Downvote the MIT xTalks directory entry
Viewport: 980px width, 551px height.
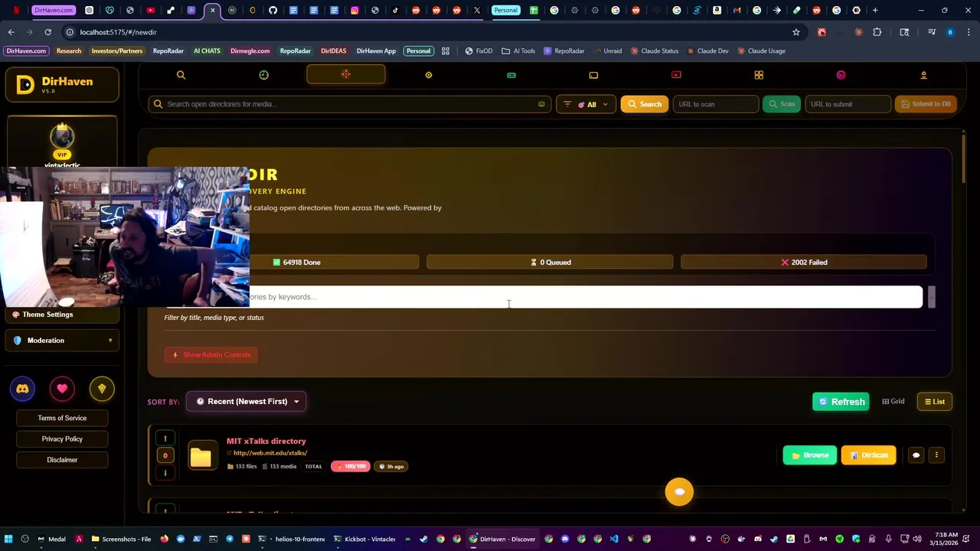coord(165,472)
